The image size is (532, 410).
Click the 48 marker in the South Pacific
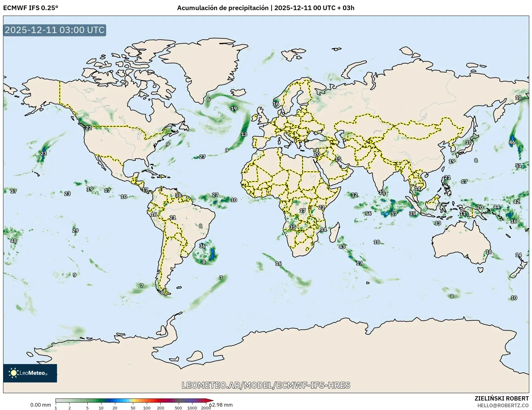[14, 241]
